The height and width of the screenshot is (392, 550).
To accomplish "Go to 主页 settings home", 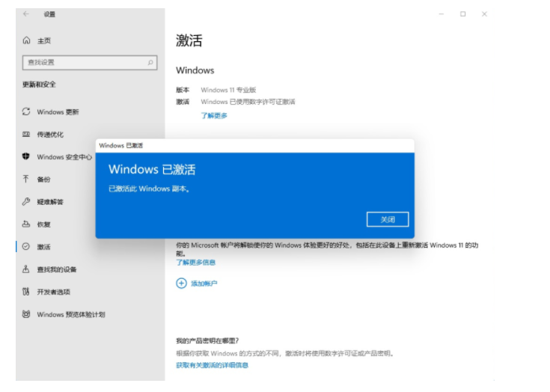I will coord(44,40).
